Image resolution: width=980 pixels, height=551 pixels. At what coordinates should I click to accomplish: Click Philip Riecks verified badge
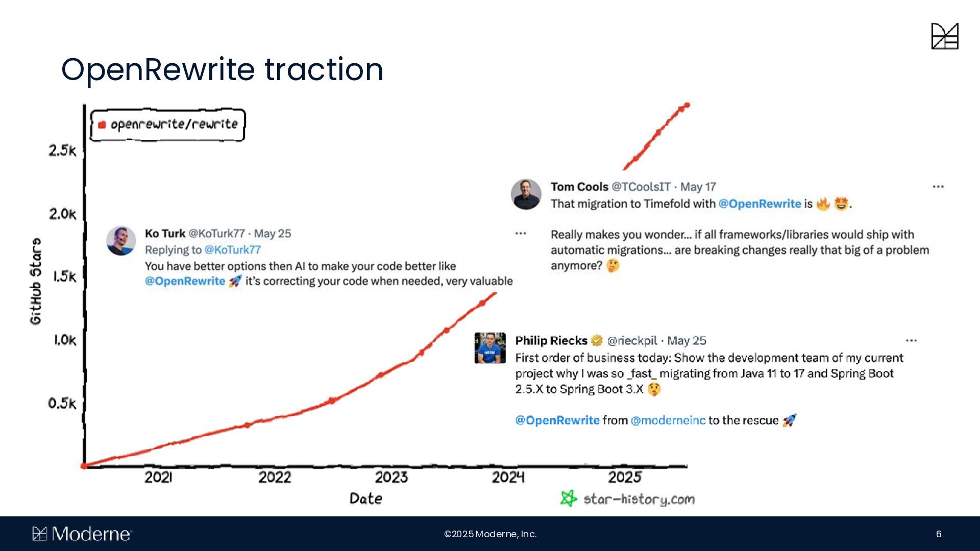(x=597, y=340)
